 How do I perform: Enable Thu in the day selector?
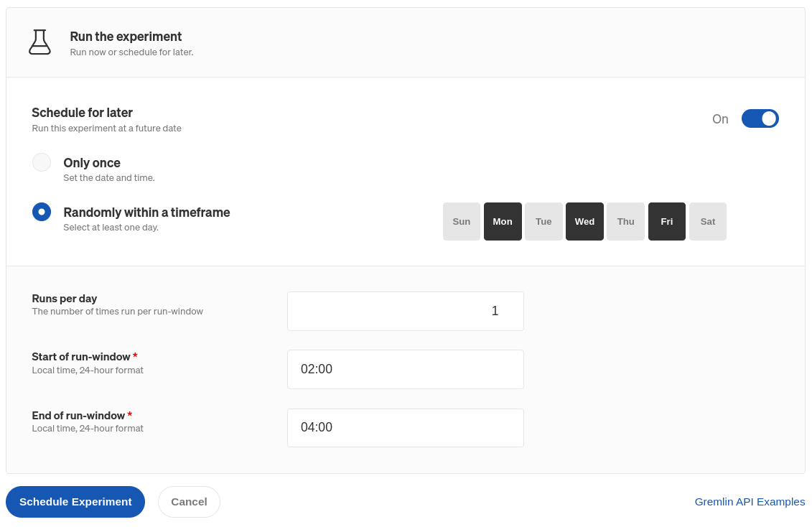click(x=625, y=222)
